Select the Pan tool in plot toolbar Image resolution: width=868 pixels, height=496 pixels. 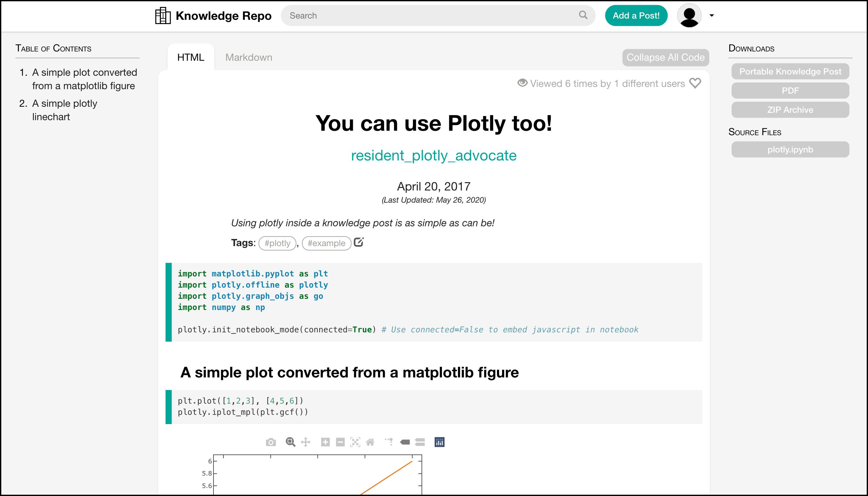pyautogui.click(x=306, y=442)
